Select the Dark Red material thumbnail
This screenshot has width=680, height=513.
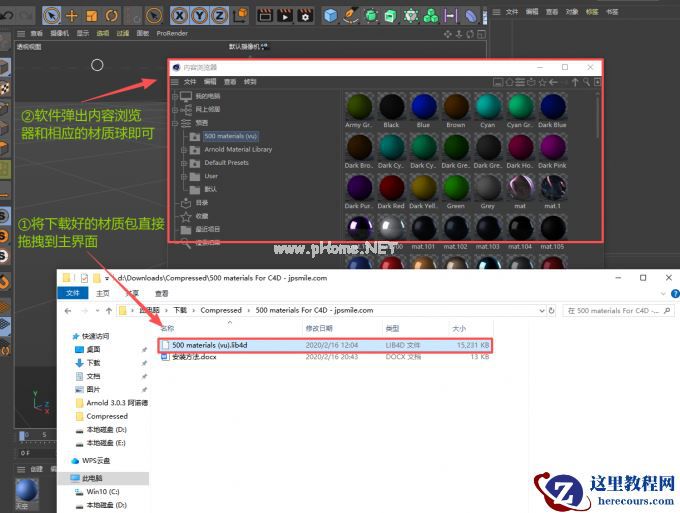tap(391, 192)
